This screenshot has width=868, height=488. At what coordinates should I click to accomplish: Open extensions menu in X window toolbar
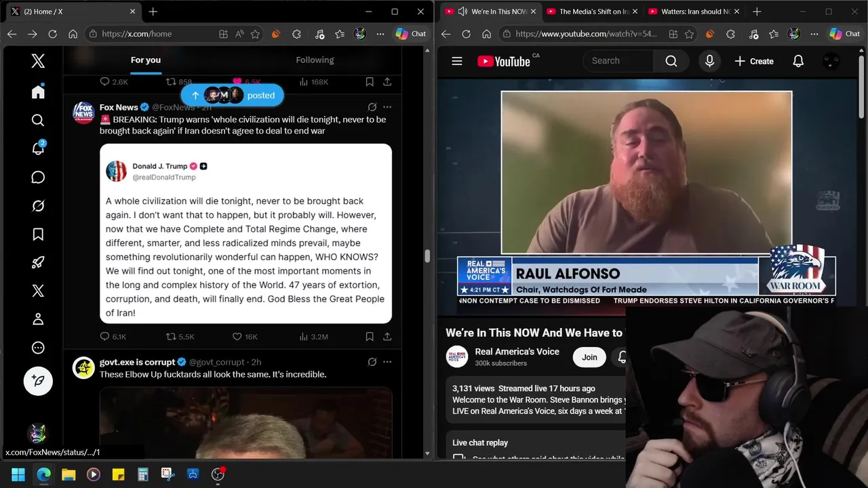pos(296,34)
